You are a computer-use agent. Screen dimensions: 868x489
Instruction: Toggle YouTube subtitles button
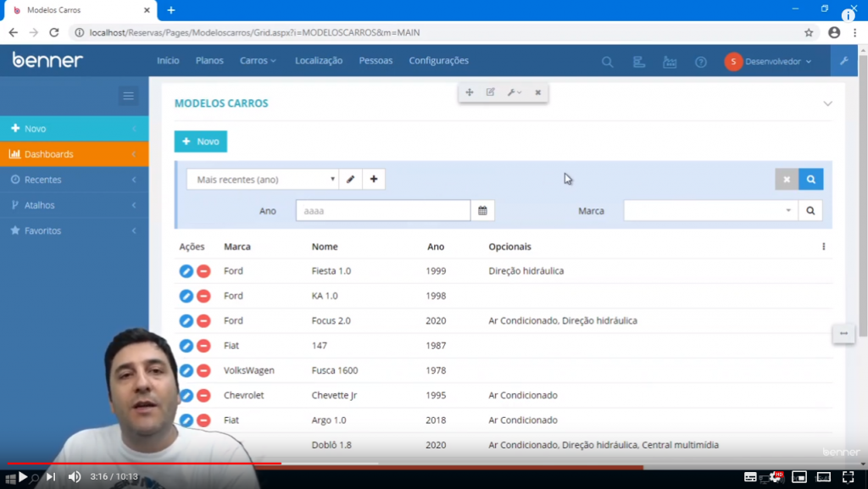[750, 477]
